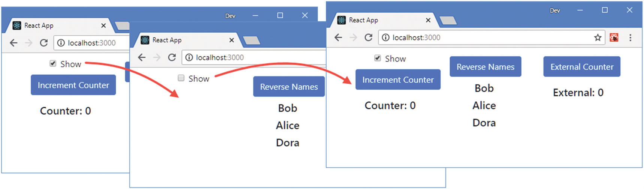Screen dimensions: 644x189
Task: Close the React App tab in the leftmost window
Action: coord(103,25)
